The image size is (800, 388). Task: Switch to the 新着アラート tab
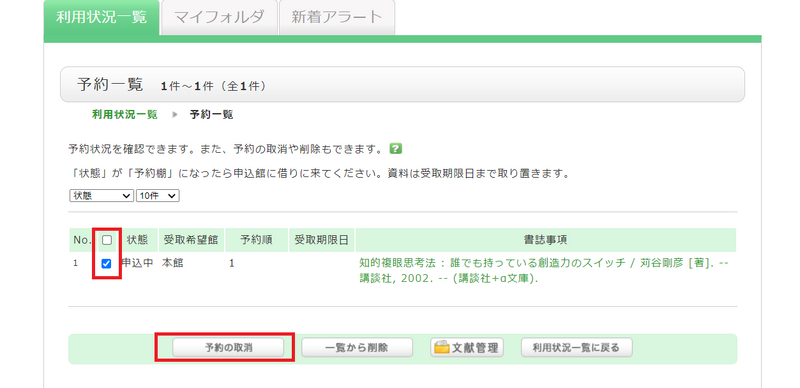[x=337, y=17]
